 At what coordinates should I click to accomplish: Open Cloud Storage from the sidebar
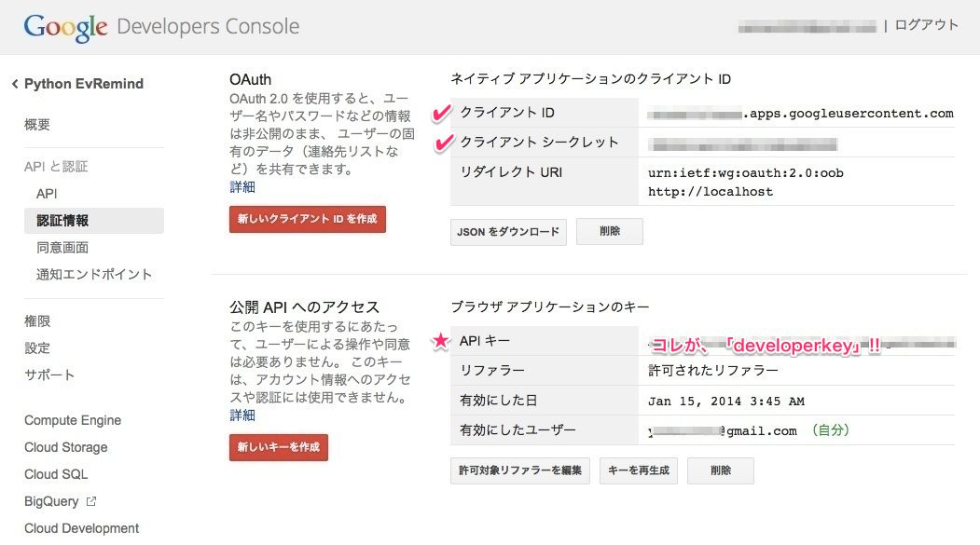64,447
